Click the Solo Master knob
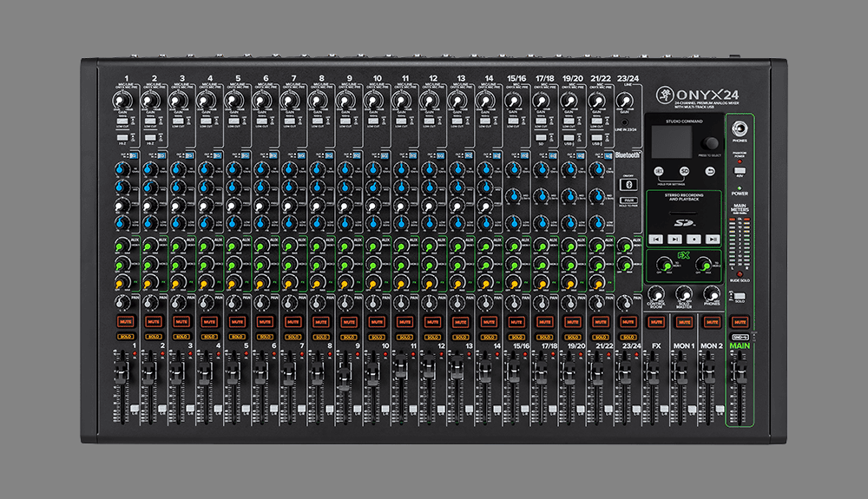The image size is (868, 499). (684, 293)
